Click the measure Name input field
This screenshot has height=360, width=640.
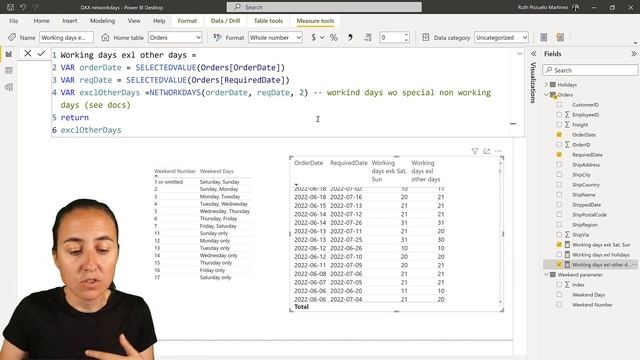[x=66, y=37]
